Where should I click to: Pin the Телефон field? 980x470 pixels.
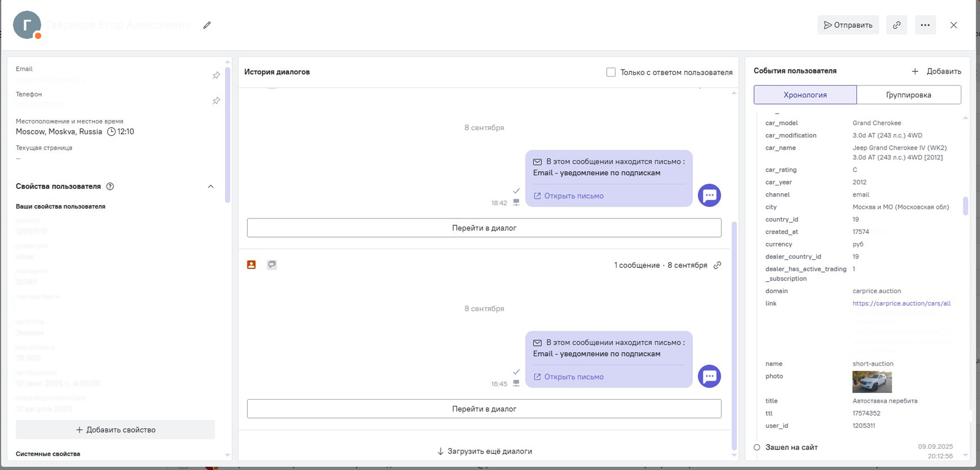[x=216, y=101]
